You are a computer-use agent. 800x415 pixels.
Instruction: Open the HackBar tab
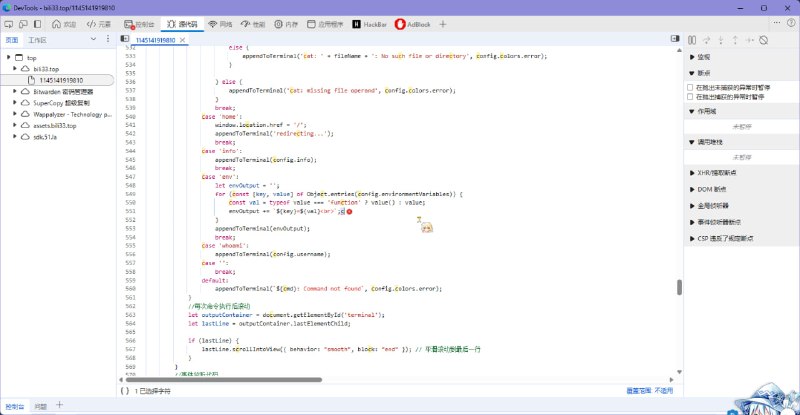click(x=369, y=22)
